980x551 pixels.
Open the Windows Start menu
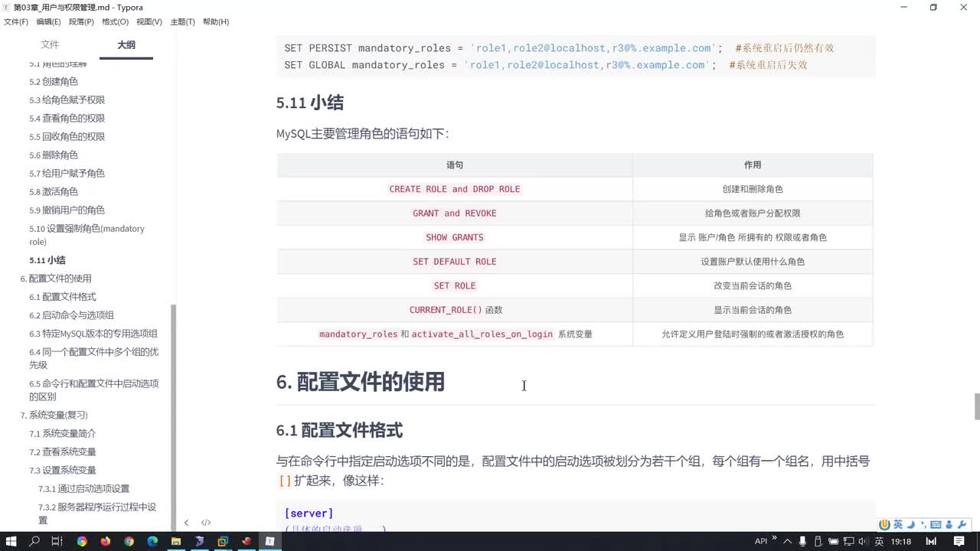[11, 541]
